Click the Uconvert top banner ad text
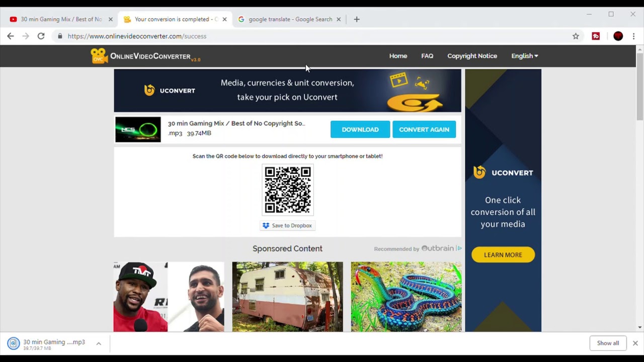Screen dimensions: 644x362 click(x=287, y=90)
